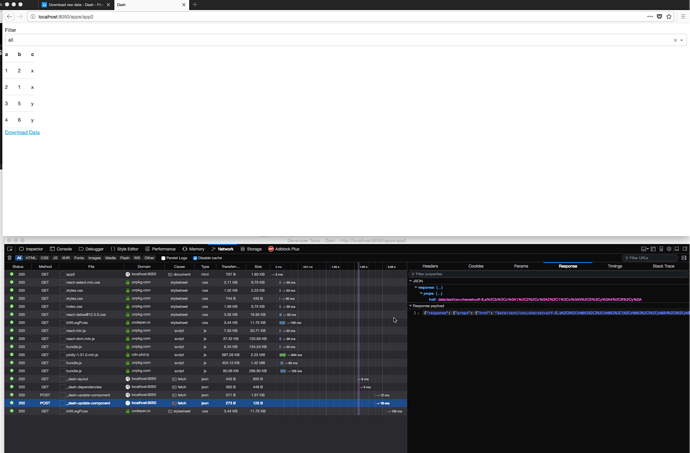Click lock icon of react-select.min.css row
Viewport: 690px width, 453px height.
point(128,282)
